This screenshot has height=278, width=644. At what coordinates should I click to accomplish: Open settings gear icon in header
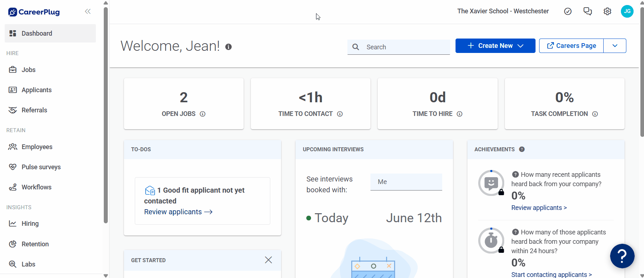(x=607, y=12)
